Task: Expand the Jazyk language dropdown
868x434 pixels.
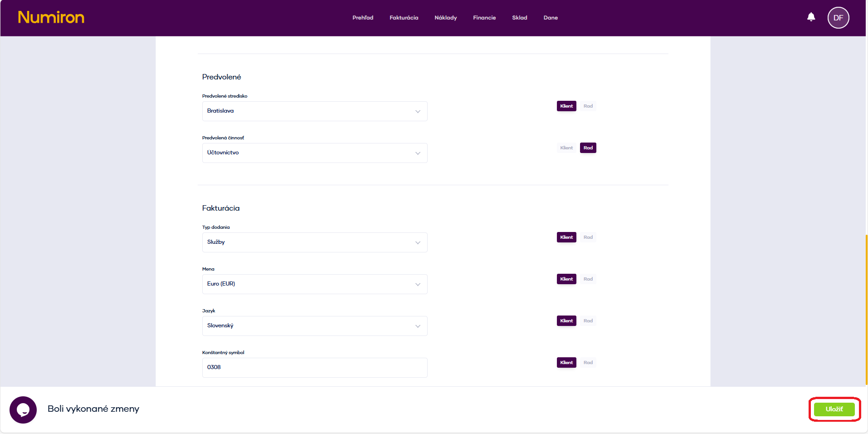Action: click(314, 326)
